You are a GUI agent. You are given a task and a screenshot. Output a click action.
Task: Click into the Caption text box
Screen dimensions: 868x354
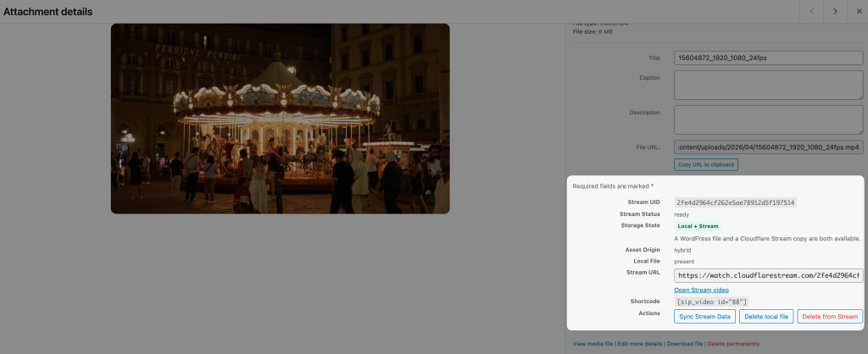(x=768, y=85)
